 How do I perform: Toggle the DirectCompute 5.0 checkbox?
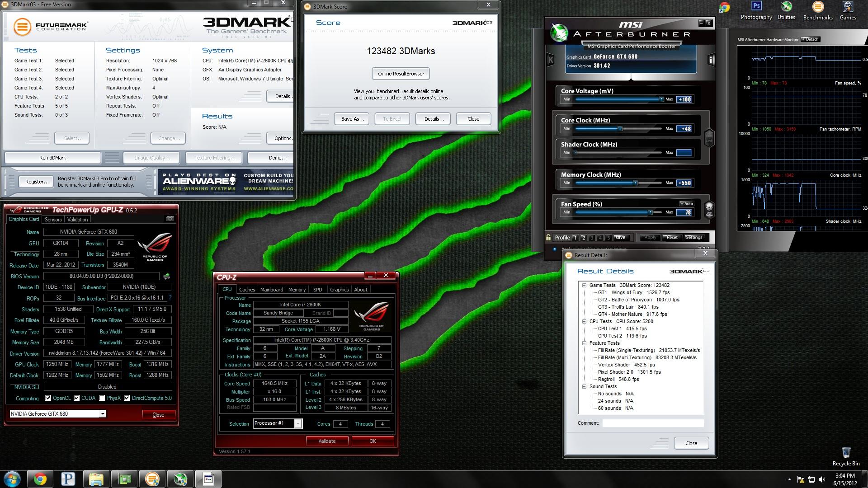127,398
